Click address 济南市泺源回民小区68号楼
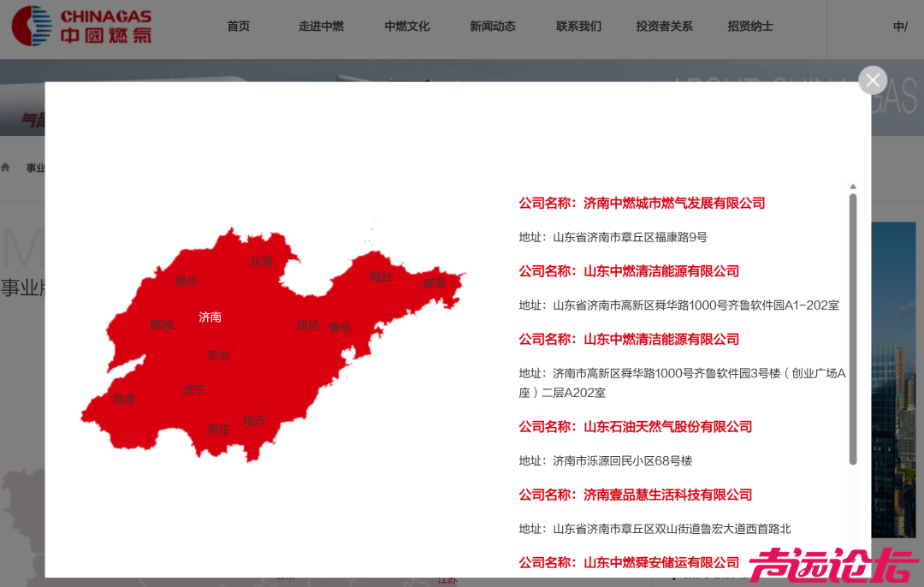The width and height of the screenshot is (924, 587). tap(622, 461)
